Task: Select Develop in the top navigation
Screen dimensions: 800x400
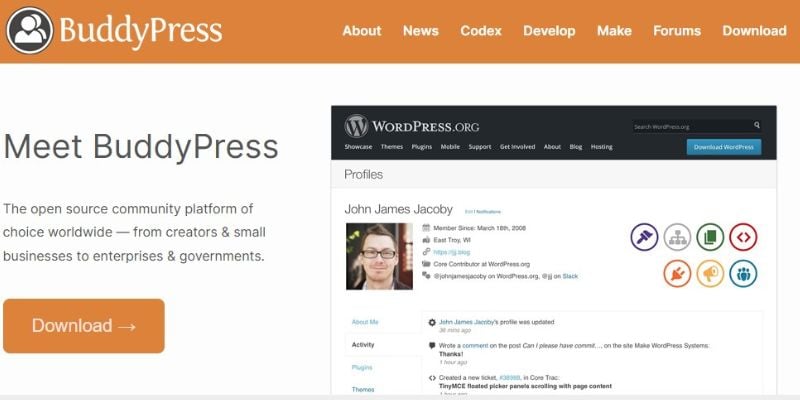Action: [549, 31]
